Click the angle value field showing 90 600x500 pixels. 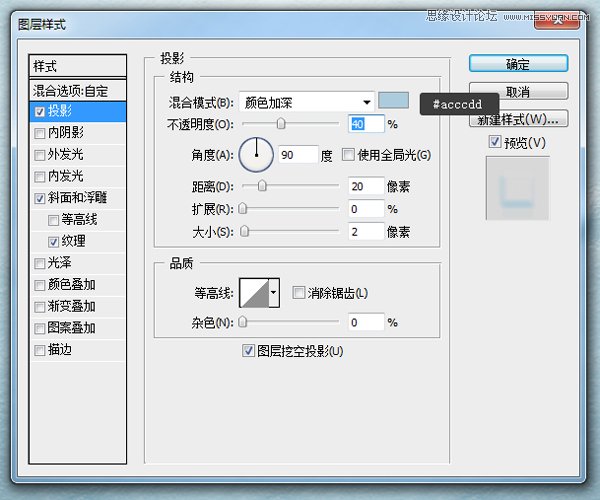(x=298, y=155)
